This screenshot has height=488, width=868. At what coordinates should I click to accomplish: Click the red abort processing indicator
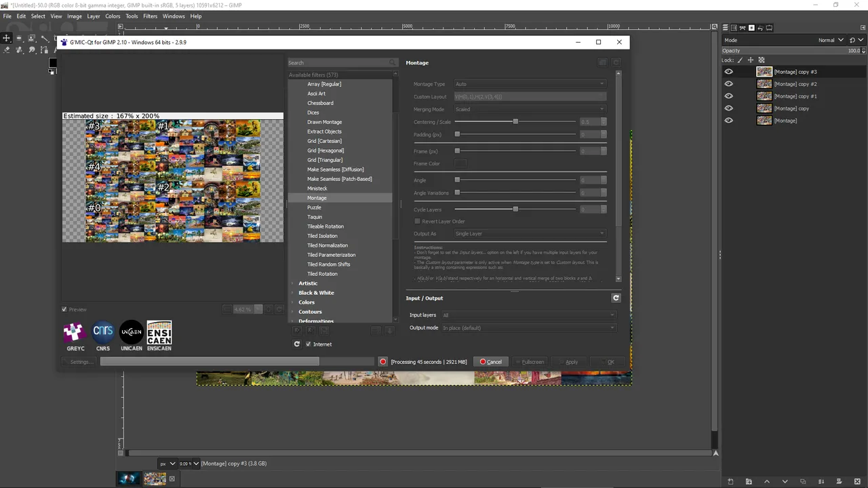(383, 362)
